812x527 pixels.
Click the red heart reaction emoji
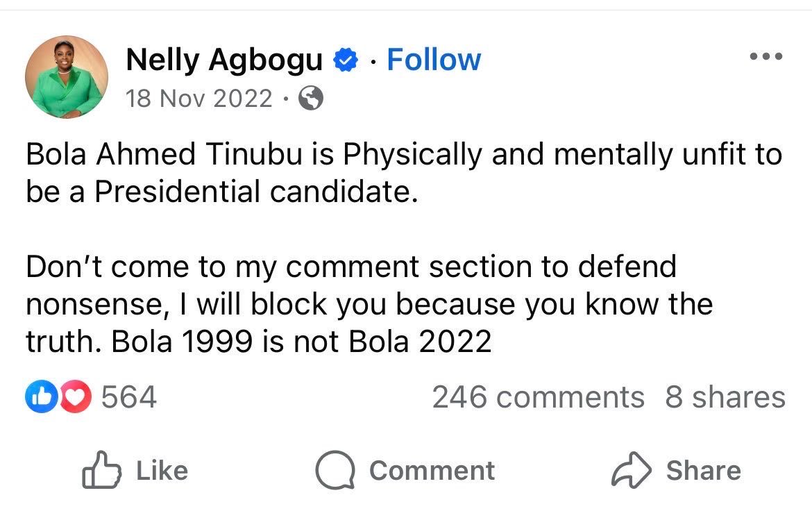point(76,397)
